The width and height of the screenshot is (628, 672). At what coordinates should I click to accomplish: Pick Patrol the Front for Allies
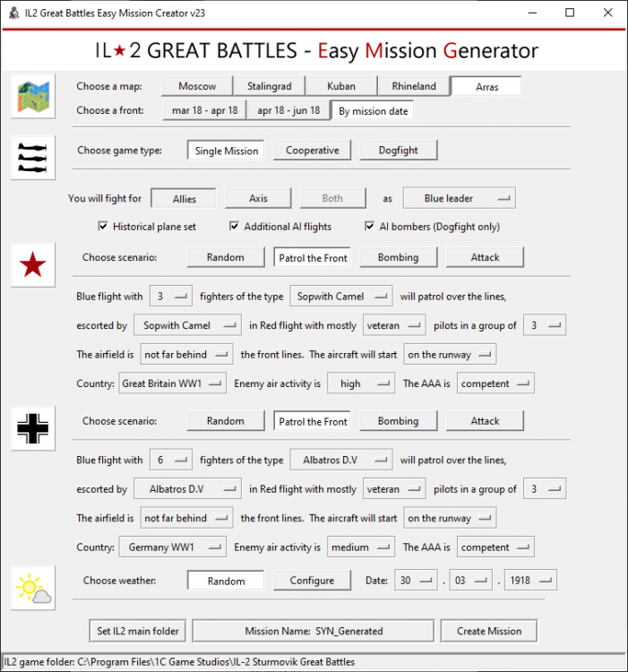point(313,257)
